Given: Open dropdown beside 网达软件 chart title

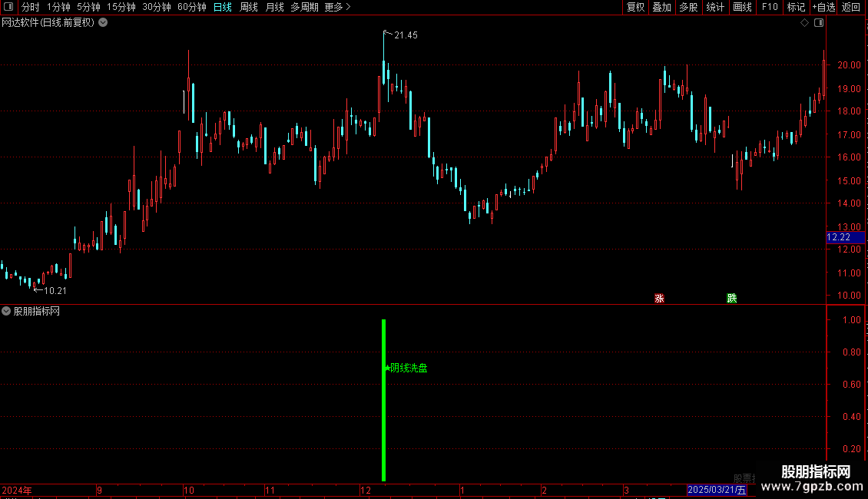Looking at the screenshot, I should click(103, 23).
